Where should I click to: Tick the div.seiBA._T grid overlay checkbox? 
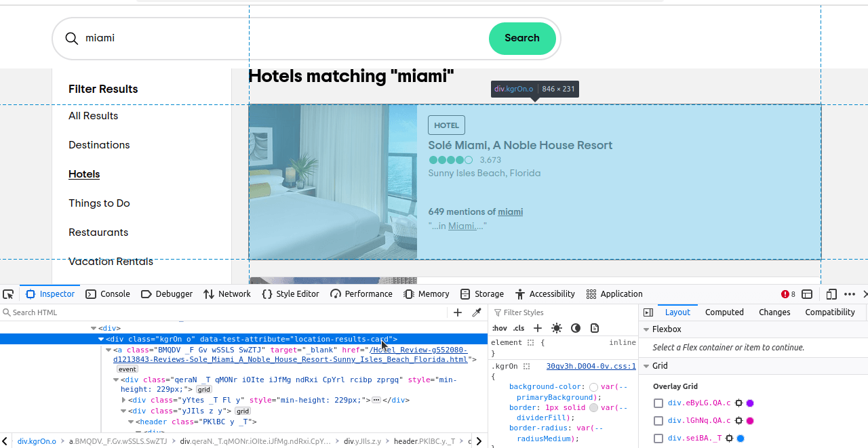pos(658,439)
